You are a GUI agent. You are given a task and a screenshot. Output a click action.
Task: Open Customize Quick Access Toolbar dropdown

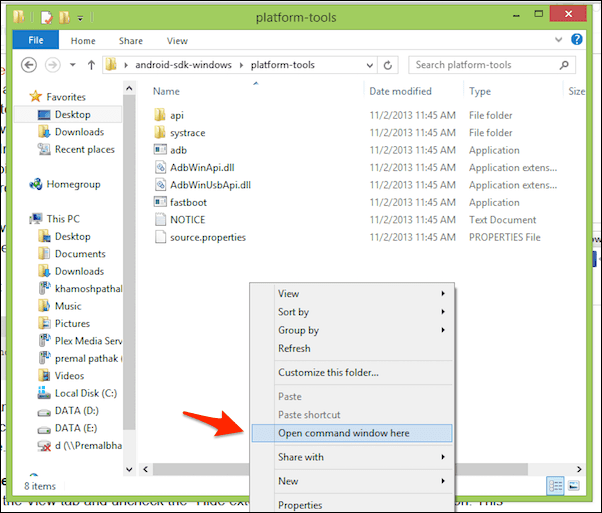tap(80, 18)
